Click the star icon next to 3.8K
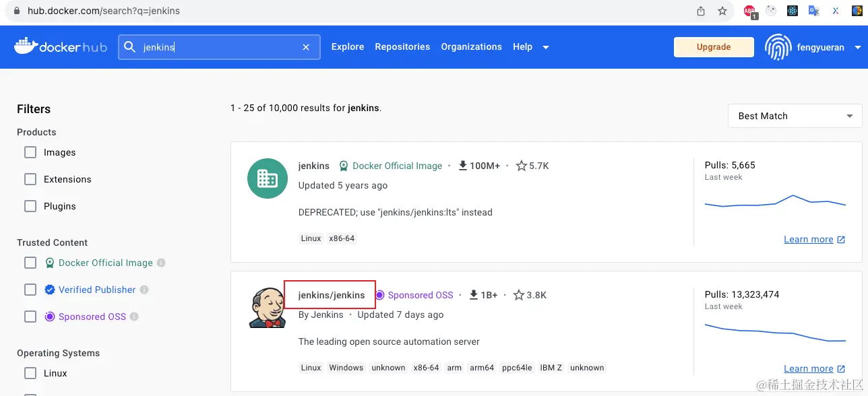The image size is (868, 396). click(518, 295)
